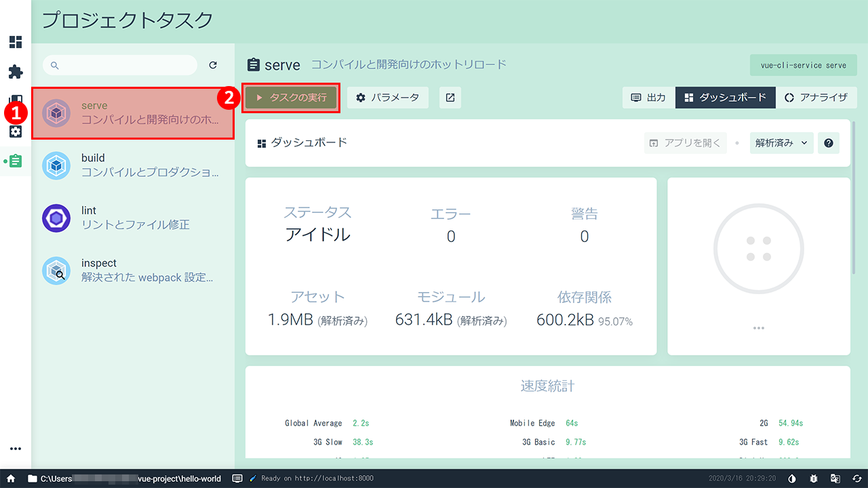This screenshot has height=488, width=868.
Task: Open the Configuration gear sidebar icon
Action: [15, 131]
